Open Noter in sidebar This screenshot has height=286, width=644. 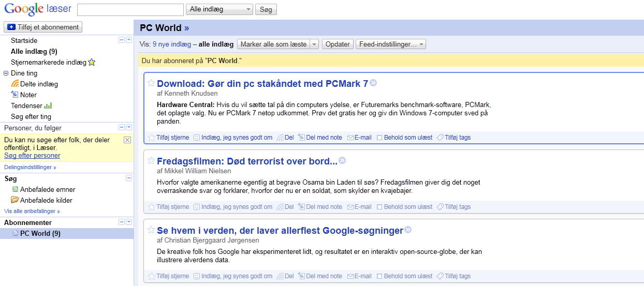point(28,95)
